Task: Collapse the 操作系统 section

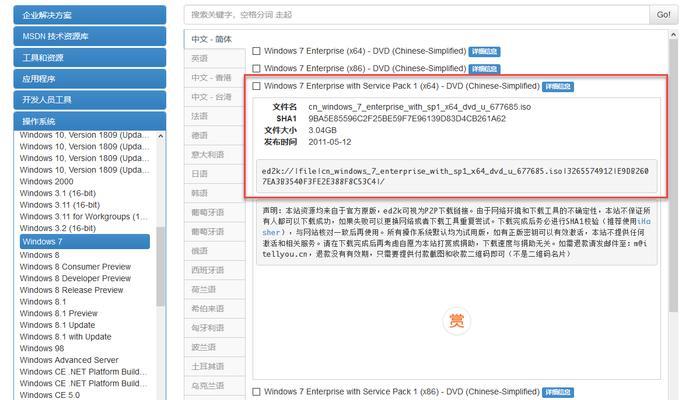Action: point(90,121)
